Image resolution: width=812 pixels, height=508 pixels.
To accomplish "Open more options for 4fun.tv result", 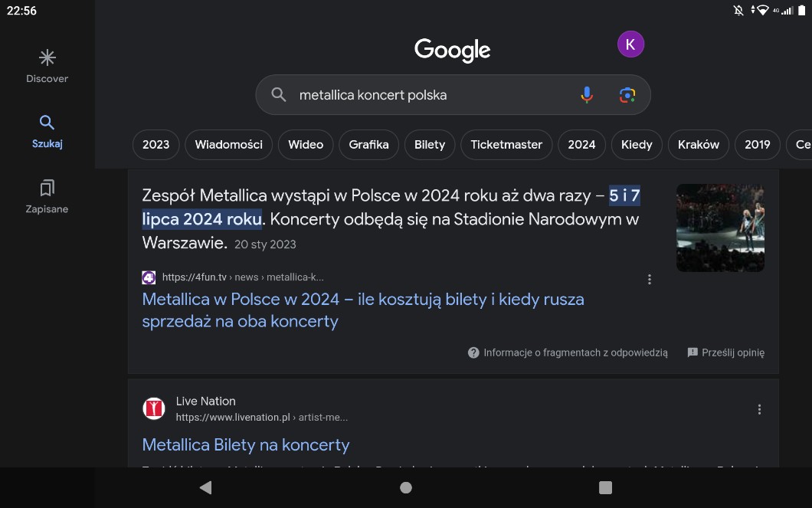I will [x=650, y=280].
